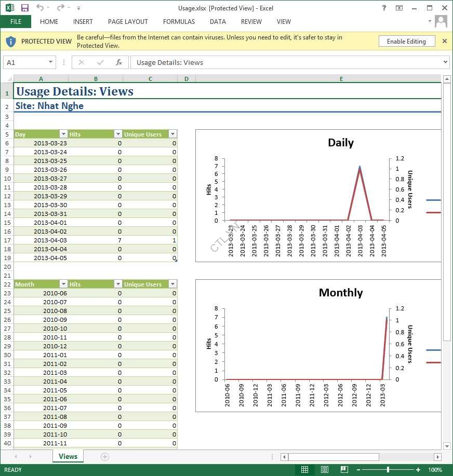Open Ribbon Display Options button
The height and width of the screenshot is (476, 453).
(x=399, y=8)
